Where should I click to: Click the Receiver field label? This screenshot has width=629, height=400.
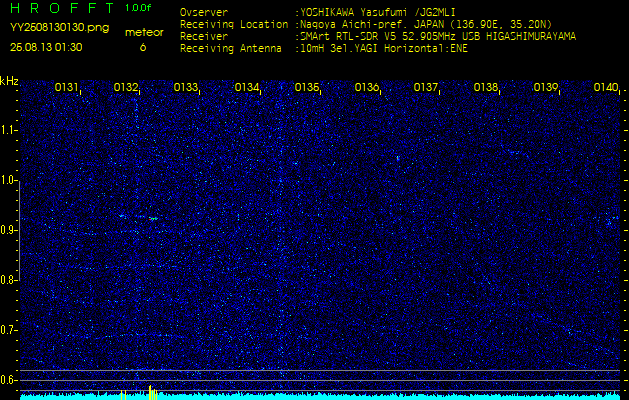tap(204, 37)
